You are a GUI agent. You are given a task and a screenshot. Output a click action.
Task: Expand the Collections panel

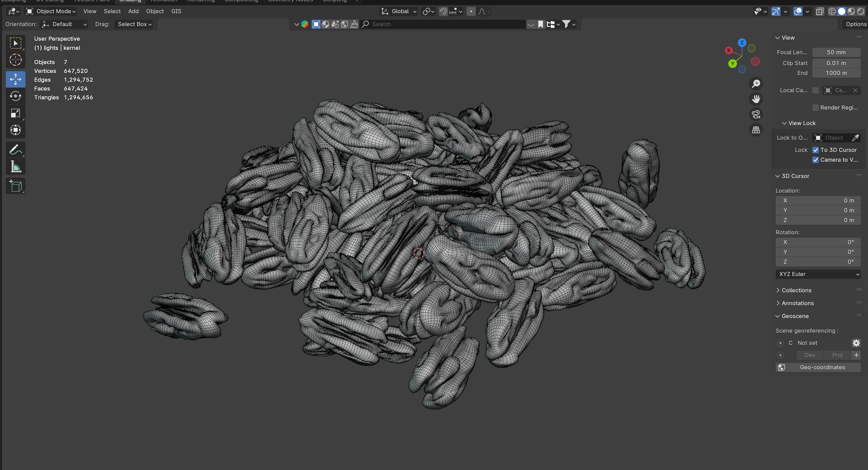[796, 290]
